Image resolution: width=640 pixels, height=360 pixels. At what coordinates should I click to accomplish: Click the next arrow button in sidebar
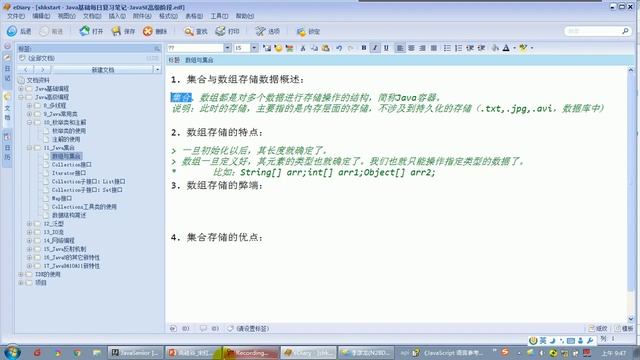pos(42,70)
